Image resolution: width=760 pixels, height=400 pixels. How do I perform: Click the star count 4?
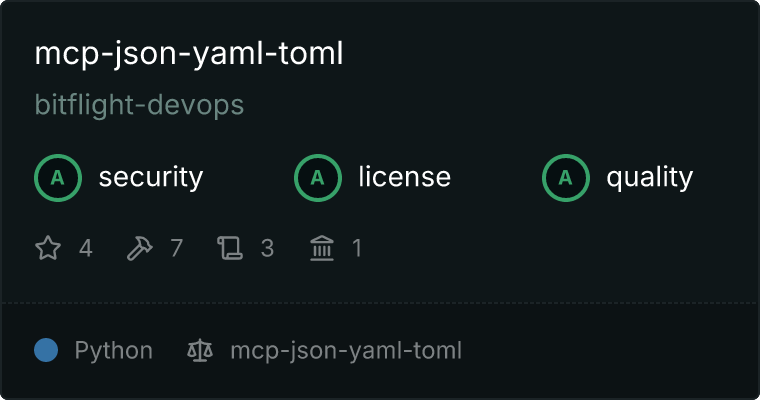click(x=86, y=248)
